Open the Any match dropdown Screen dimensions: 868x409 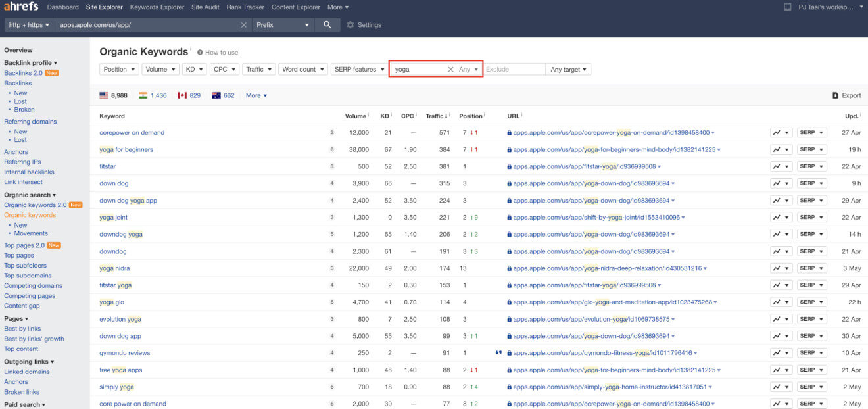tap(469, 69)
